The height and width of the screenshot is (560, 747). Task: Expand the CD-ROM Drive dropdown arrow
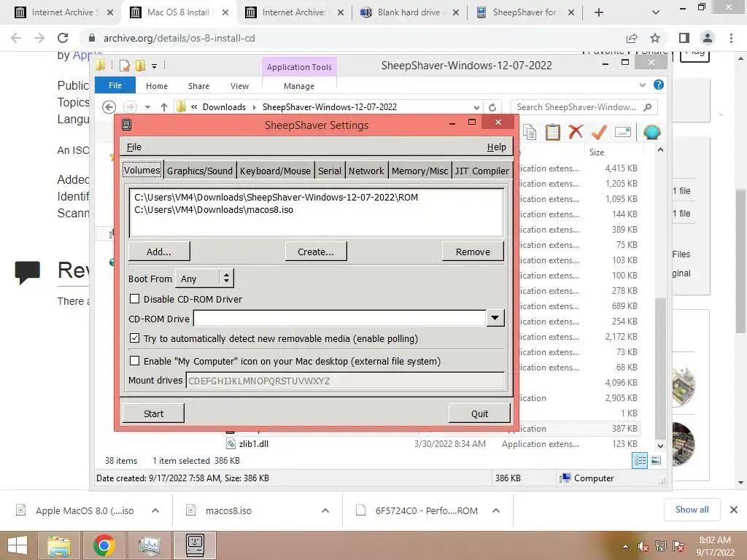coord(495,318)
